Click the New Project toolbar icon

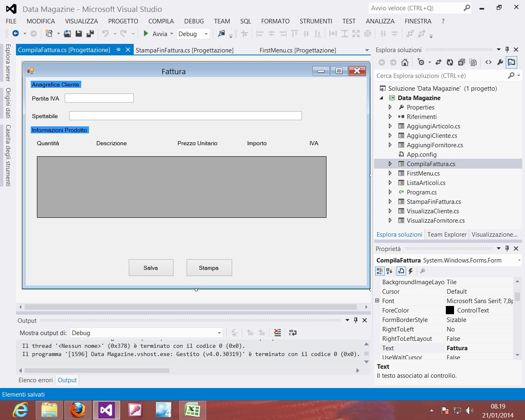pos(49,34)
